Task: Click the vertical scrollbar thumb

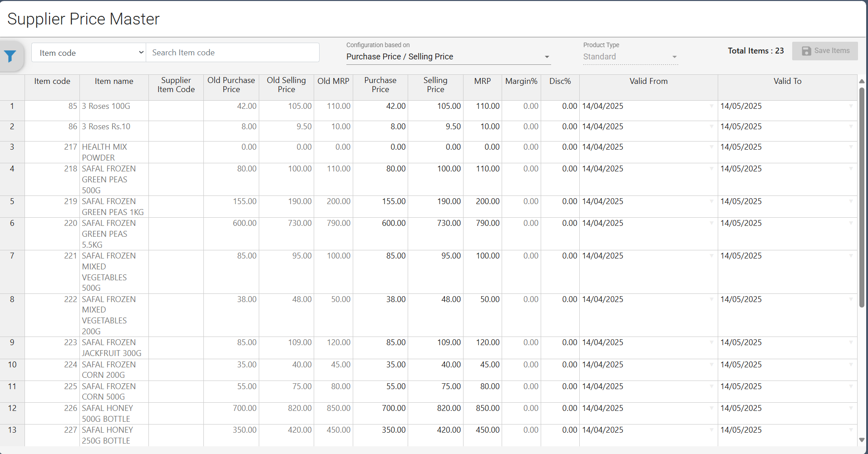Action: pos(862,197)
